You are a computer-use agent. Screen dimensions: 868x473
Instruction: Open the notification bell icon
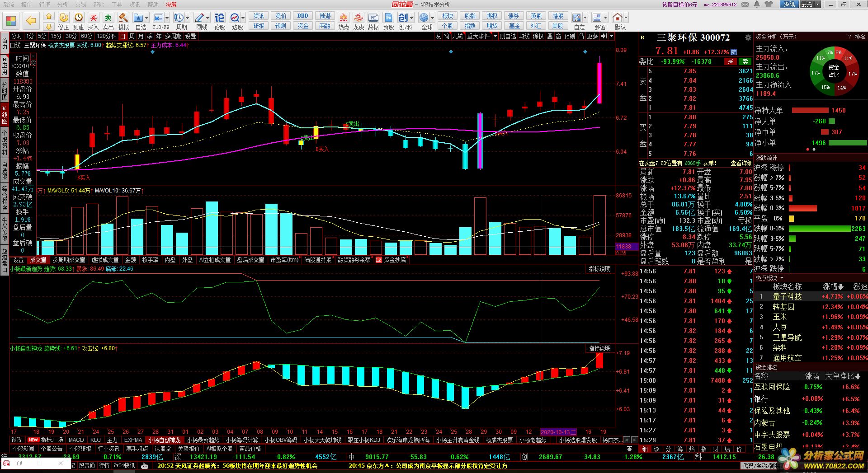click(x=757, y=4)
